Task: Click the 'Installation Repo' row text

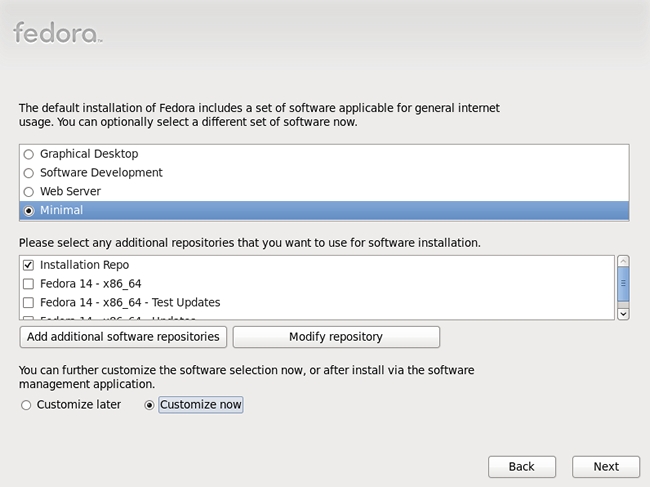Action: 85,265
